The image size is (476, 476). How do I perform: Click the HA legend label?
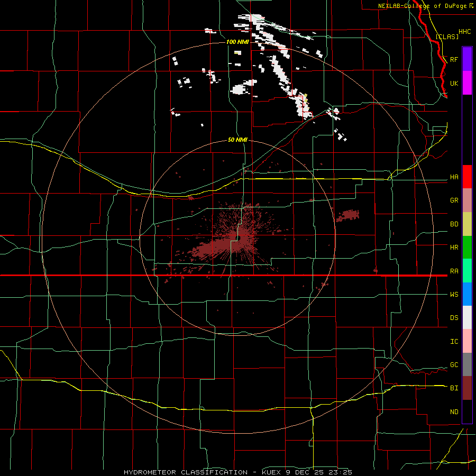454,177
